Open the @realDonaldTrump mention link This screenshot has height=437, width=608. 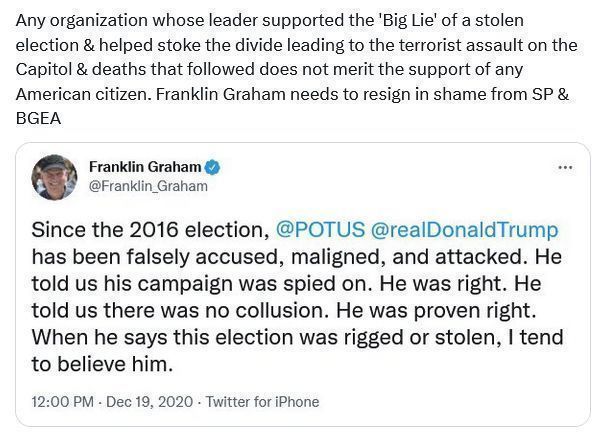pos(465,230)
